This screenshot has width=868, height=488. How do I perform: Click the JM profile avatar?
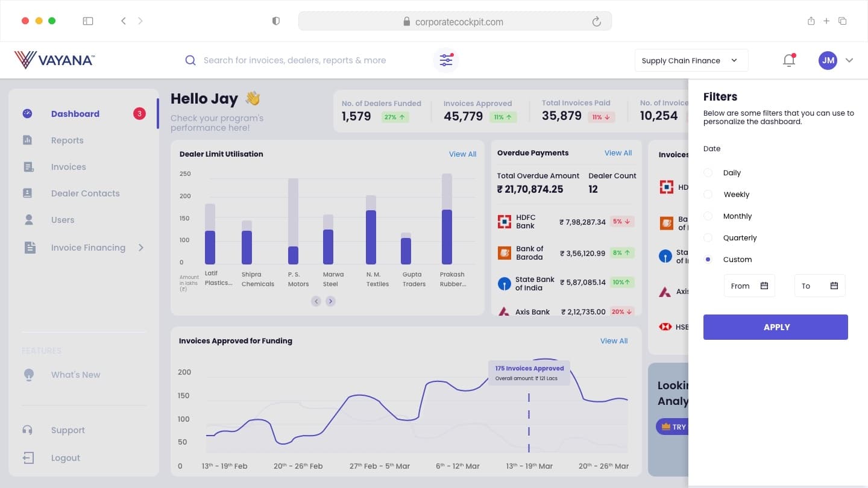pyautogui.click(x=828, y=60)
